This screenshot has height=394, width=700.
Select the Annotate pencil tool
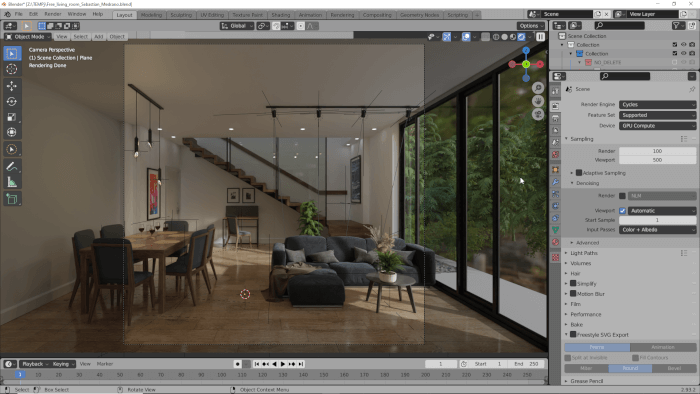point(12,166)
